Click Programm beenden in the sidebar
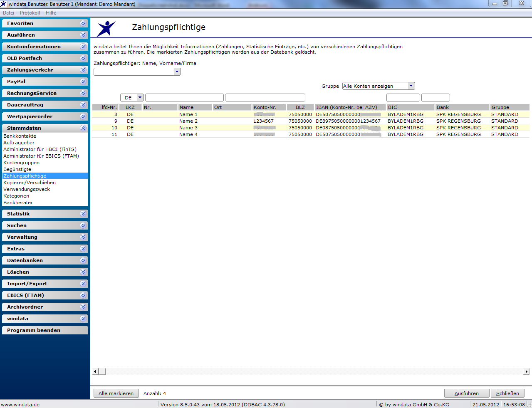This screenshot has width=532, height=408. tap(45, 330)
